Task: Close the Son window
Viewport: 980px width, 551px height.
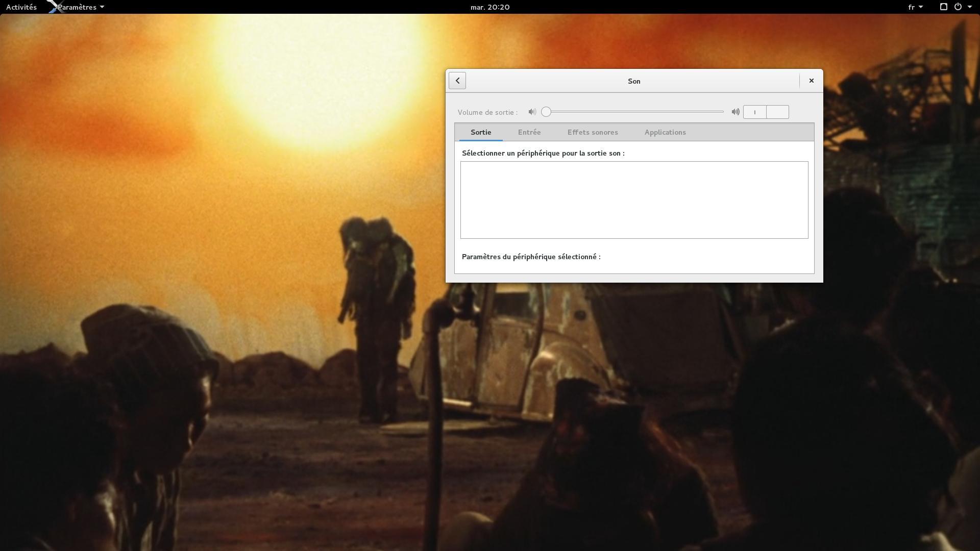Action: click(811, 81)
